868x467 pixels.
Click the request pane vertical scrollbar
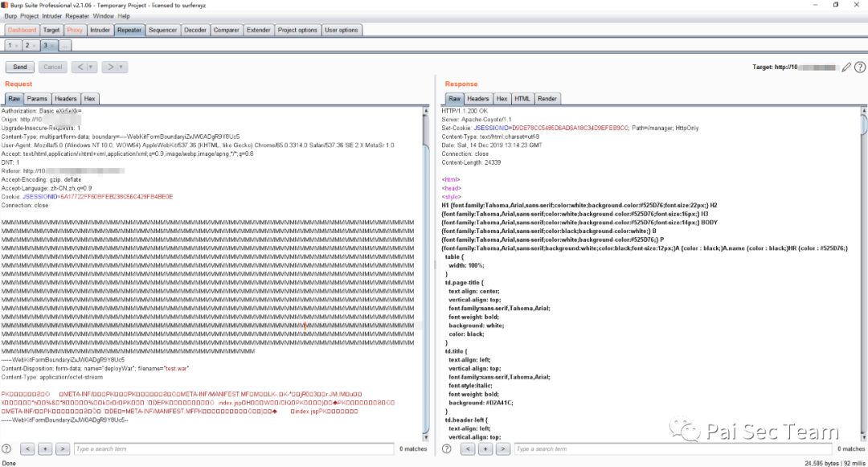click(x=426, y=274)
